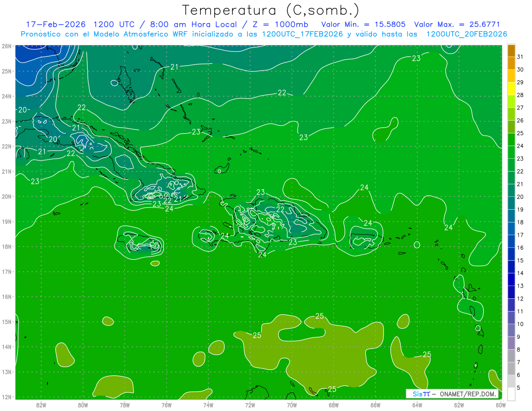
Task: Click the "1200UTC_20FEB2026" valid-until timestamp
Action: tap(466, 34)
